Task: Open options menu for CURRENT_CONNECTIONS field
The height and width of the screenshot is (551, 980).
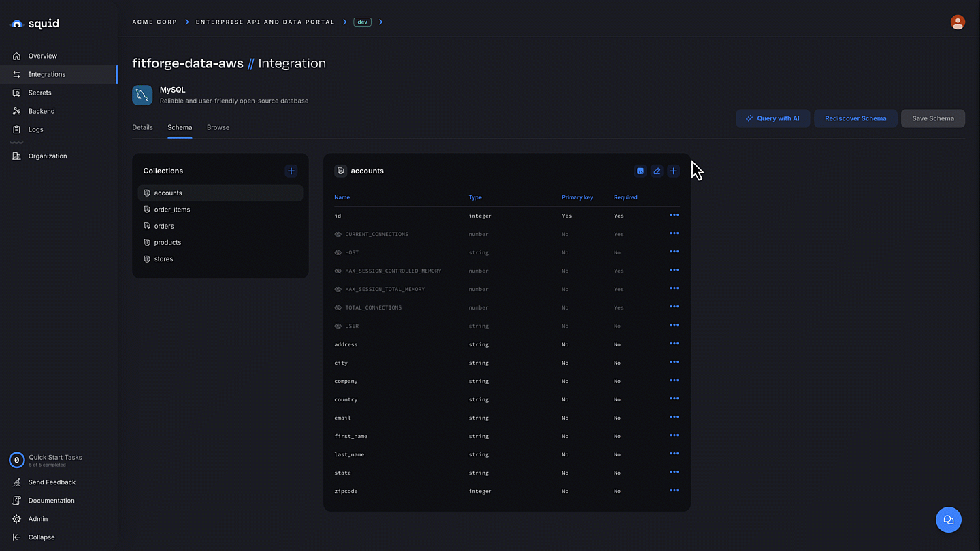Action: (674, 233)
